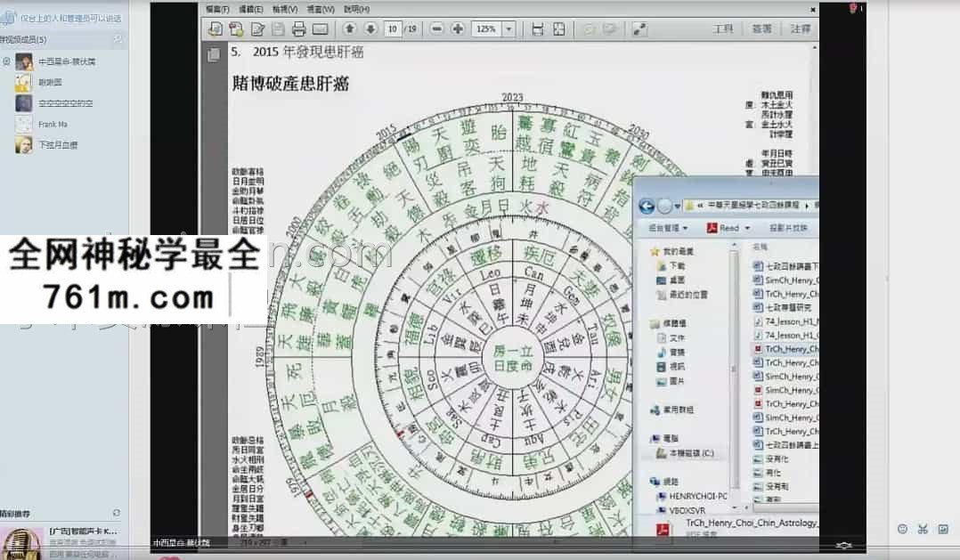Viewport: 960px width, 560px height.
Task: Select 本機磁碟 (C:) in Explorer
Action: (685, 453)
